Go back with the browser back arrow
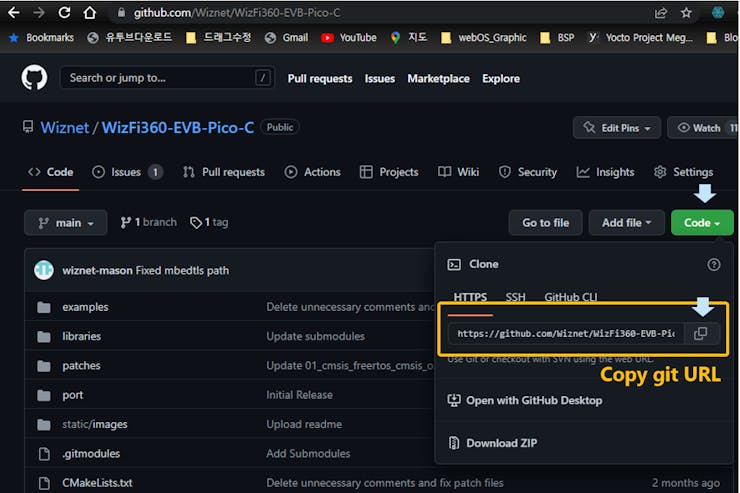Image resolution: width=740 pixels, height=493 pixels. click(14, 13)
